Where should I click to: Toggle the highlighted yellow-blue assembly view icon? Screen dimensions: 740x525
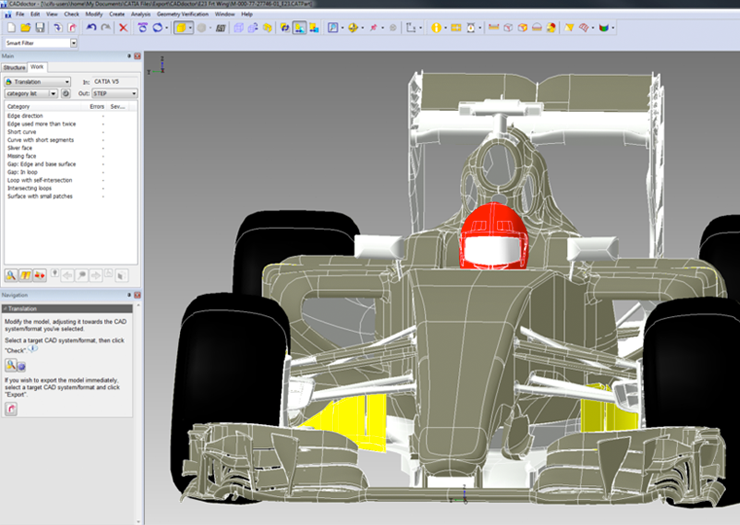pyautogui.click(x=299, y=28)
